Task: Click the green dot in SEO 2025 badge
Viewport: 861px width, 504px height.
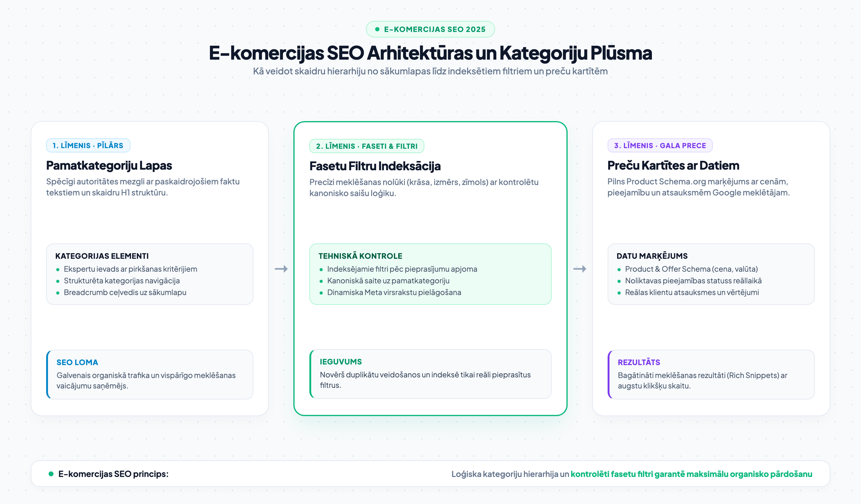Action: 377,30
